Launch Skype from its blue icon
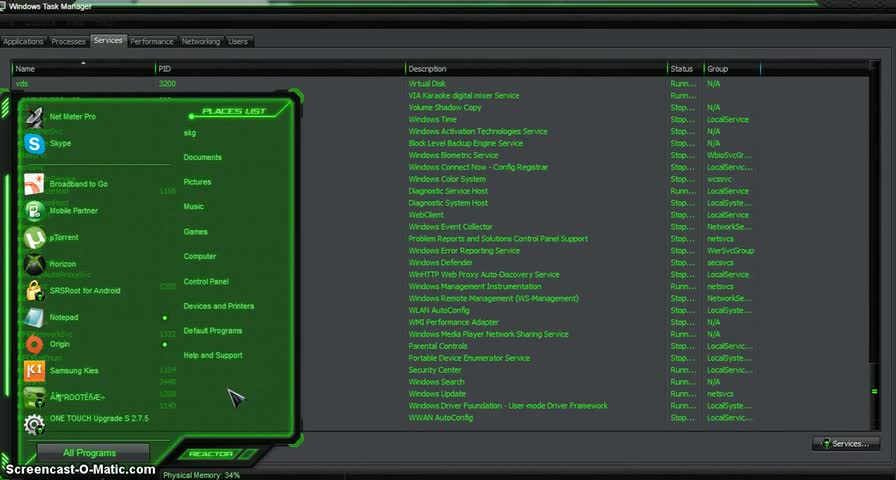 tap(34, 143)
